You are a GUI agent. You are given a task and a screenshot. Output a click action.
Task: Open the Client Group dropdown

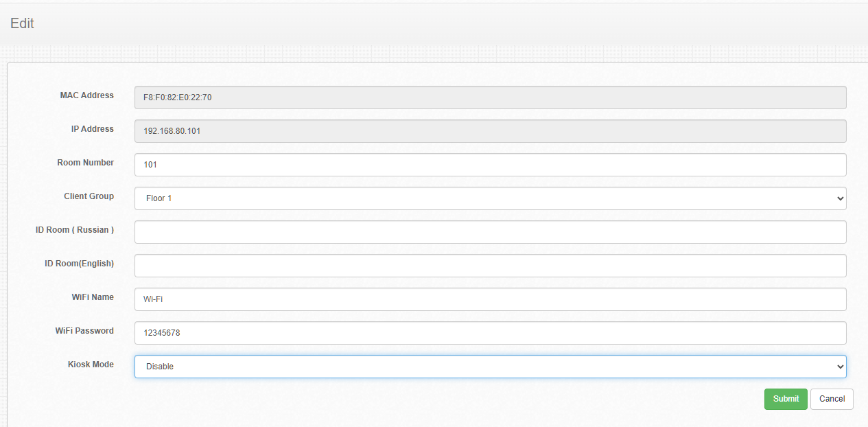pos(490,198)
